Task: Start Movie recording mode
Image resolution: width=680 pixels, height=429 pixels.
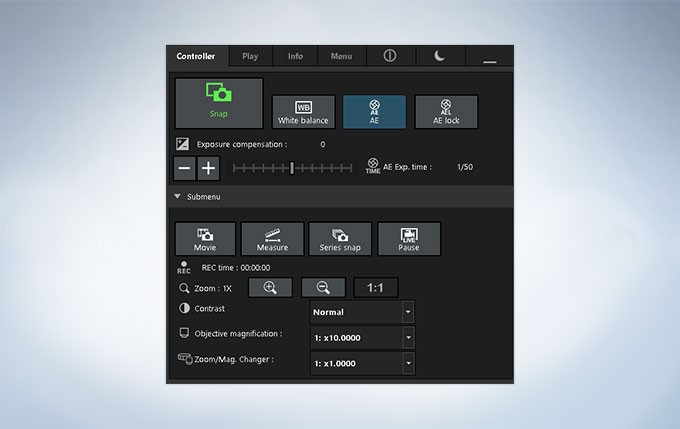Action: [x=205, y=239]
